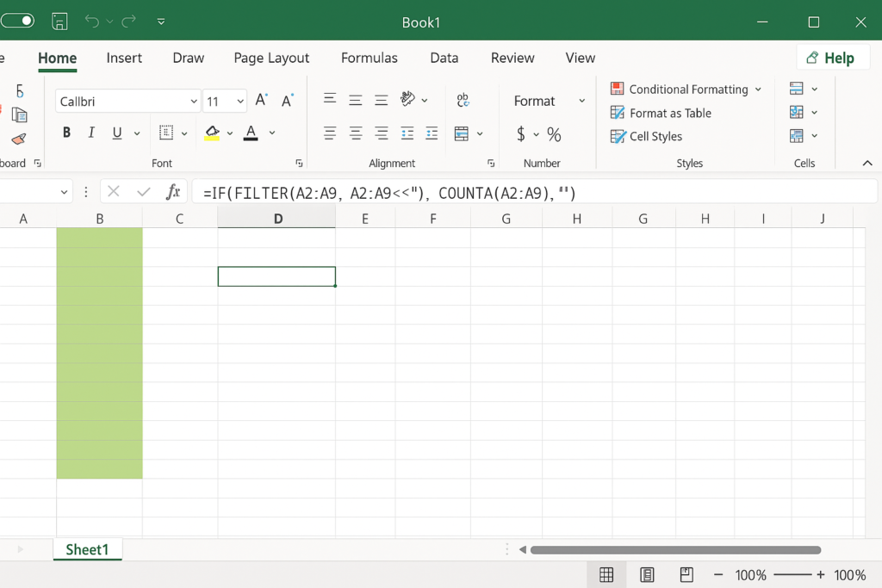The height and width of the screenshot is (588, 882).
Task: Cancel the formula entry with the X
Action: (x=114, y=192)
